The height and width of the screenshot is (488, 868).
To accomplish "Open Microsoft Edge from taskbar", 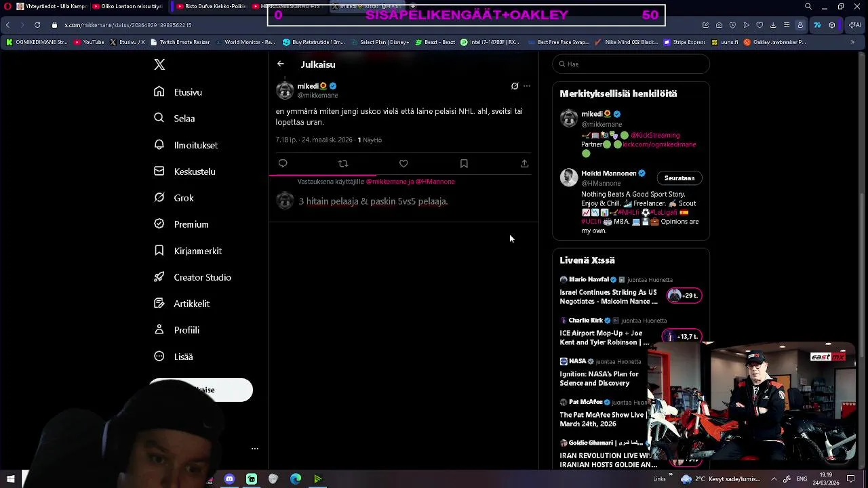I will click(296, 479).
